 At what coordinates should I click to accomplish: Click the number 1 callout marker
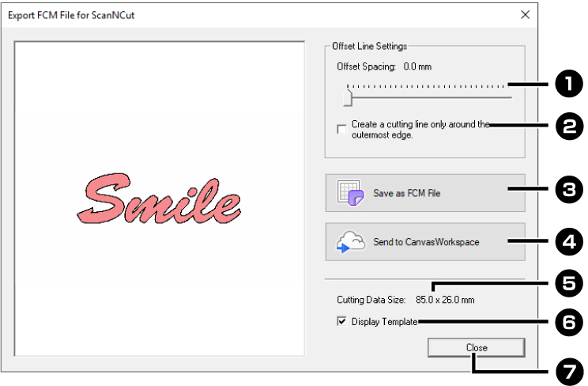pos(569,84)
